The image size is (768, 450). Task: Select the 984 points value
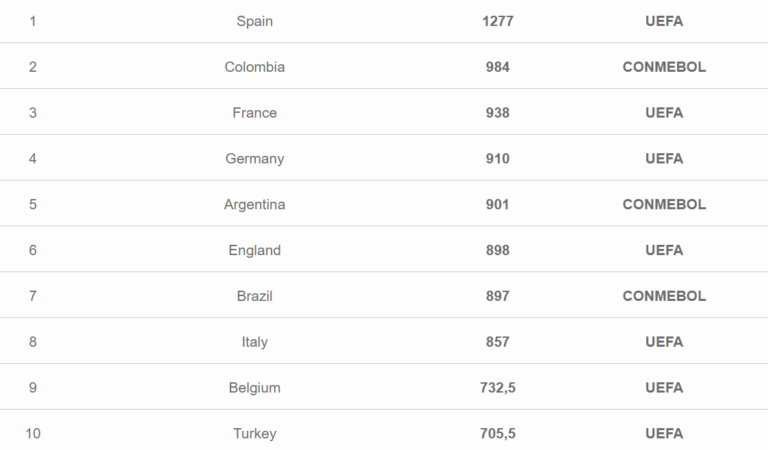click(498, 67)
